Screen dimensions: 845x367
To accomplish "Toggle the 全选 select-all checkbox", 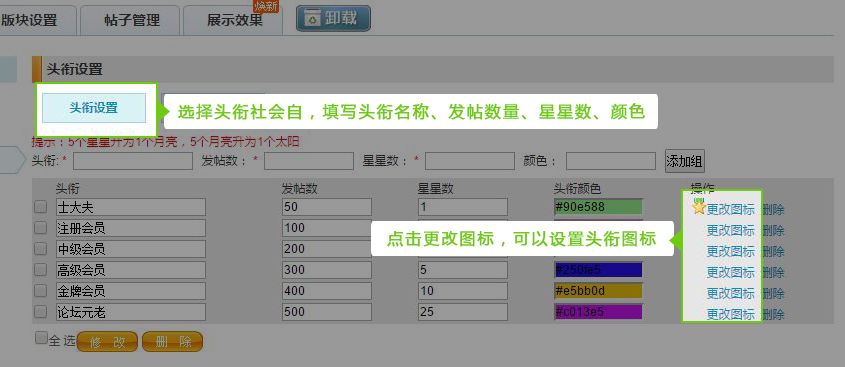I will pyautogui.click(x=41, y=338).
